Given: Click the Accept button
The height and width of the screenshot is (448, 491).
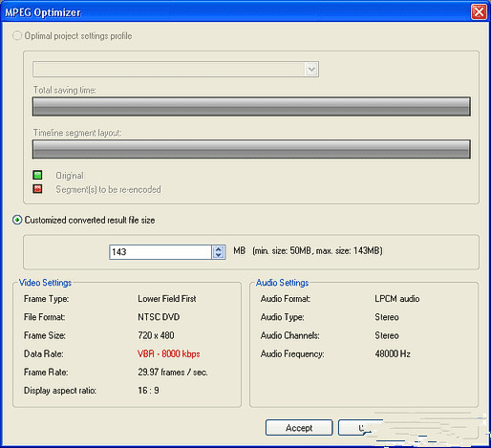Looking at the screenshot, I should click(x=299, y=428).
